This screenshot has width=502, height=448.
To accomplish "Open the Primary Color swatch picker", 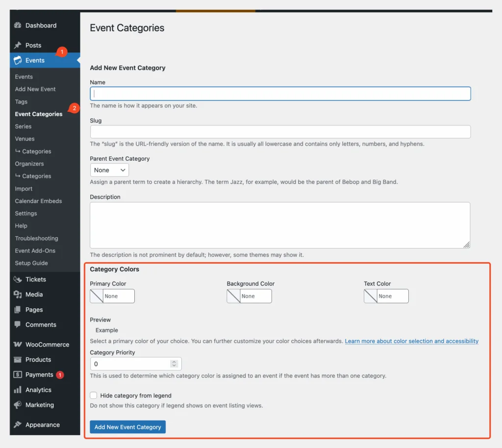I will 97,296.
